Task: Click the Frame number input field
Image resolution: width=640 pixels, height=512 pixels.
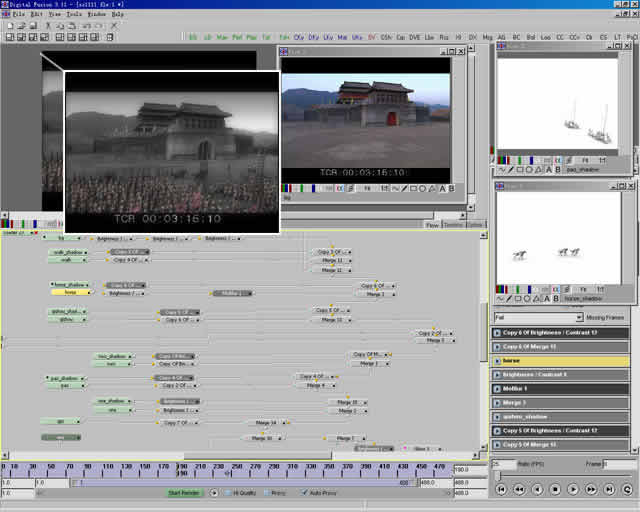Action: click(620, 464)
